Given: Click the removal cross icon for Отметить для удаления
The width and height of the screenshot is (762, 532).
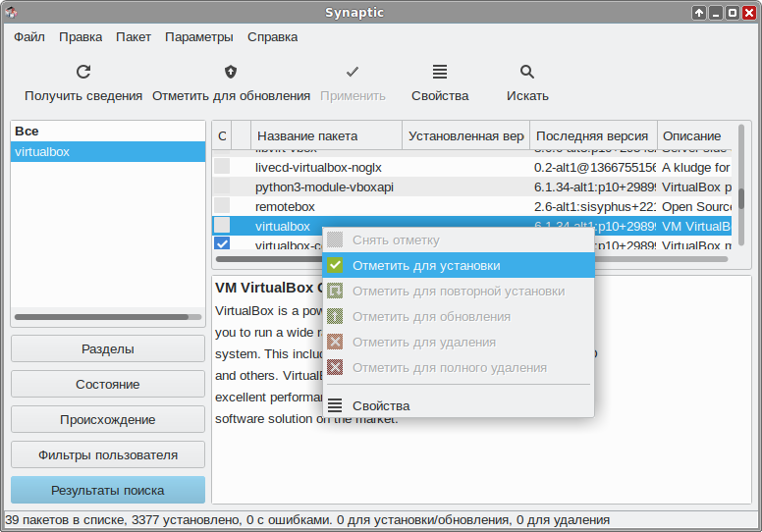Looking at the screenshot, I should pyautogui.click(x=335, y=342).
